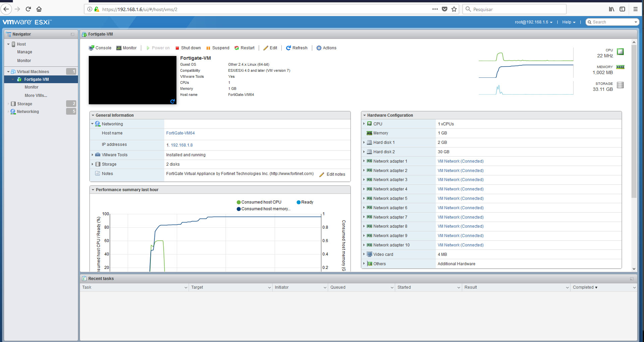The height and width of the screenshot is (342, 644).
Task: Click the browser Pesquisar search box
Action: (514, 9)
